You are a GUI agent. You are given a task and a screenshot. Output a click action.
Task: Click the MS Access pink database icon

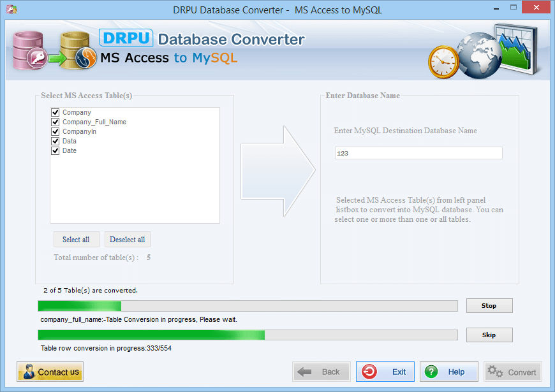point(29,50)
